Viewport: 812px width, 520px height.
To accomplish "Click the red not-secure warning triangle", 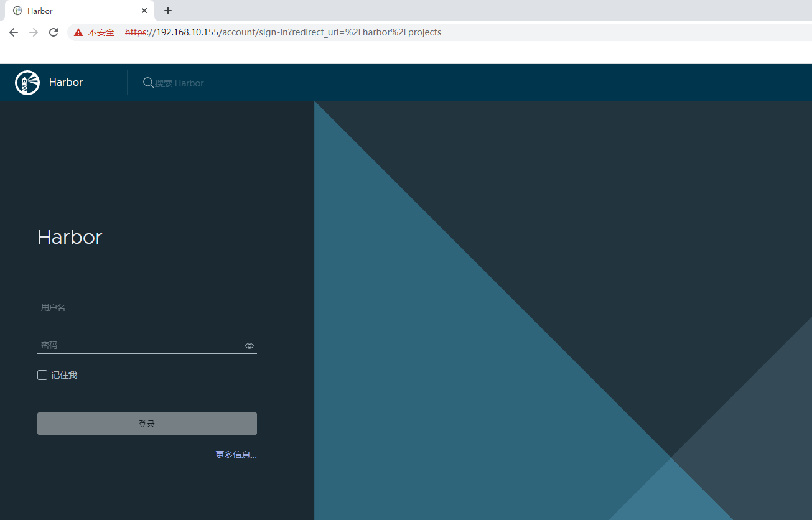I will (78, 32).
